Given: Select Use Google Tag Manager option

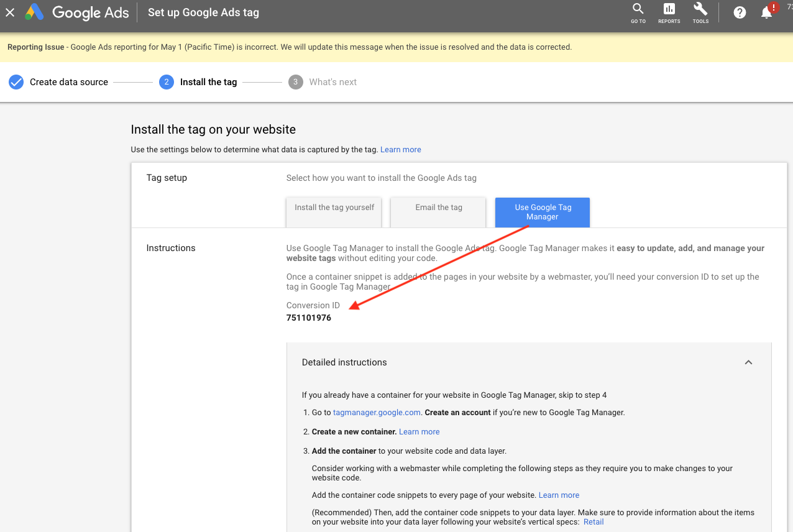Looking at the screenshot, I should tap(543, 212).
